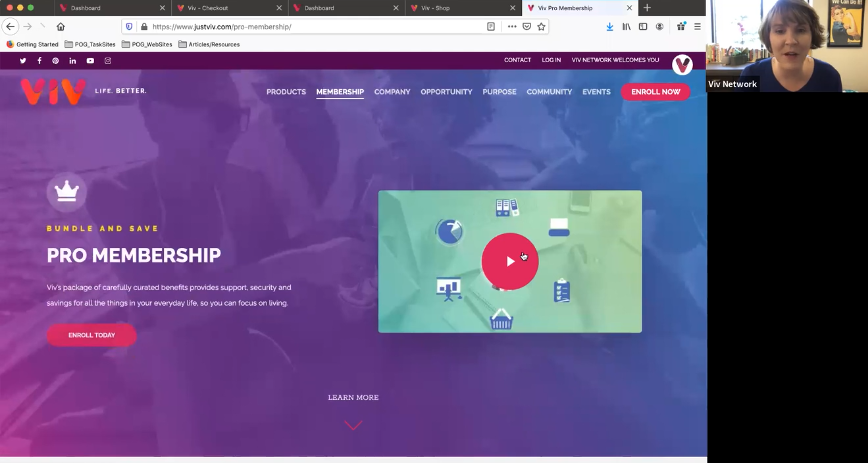Image resolution: width=868 pixels, height=463 pixels.
Task: Go back with browser back arrow
Action: pyautogui.click(x=11, y=27)
